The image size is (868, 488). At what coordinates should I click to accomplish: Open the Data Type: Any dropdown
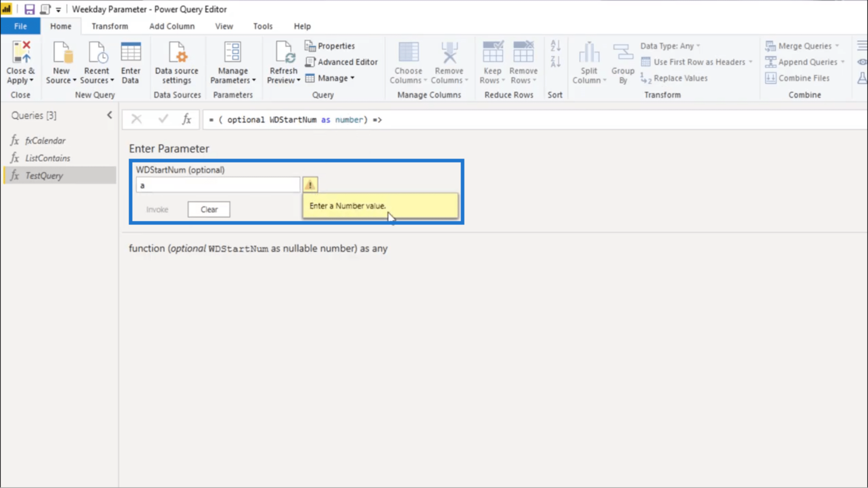[671, 46]
